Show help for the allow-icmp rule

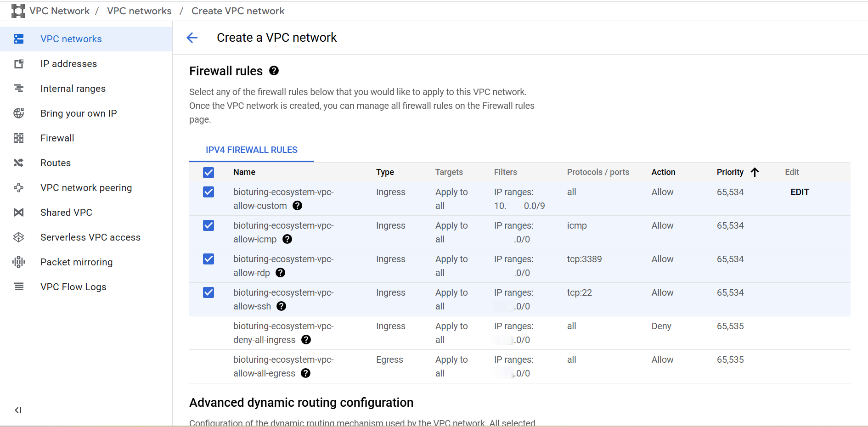[287, 239]
